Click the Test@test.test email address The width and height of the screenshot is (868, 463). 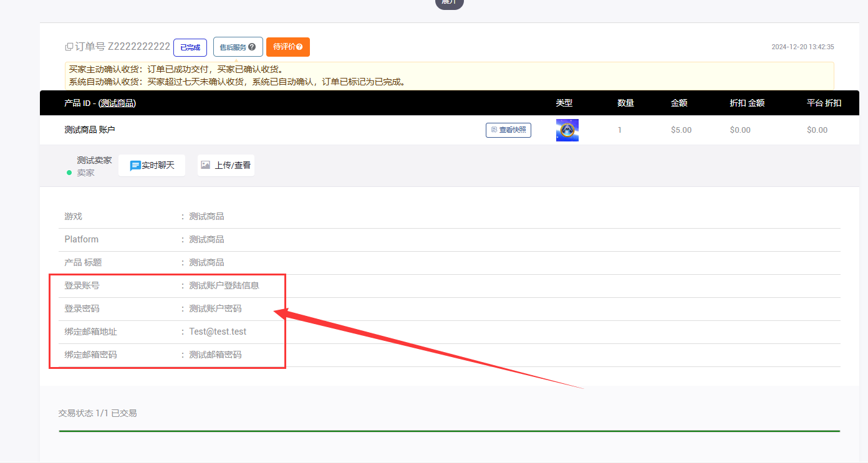218,332
